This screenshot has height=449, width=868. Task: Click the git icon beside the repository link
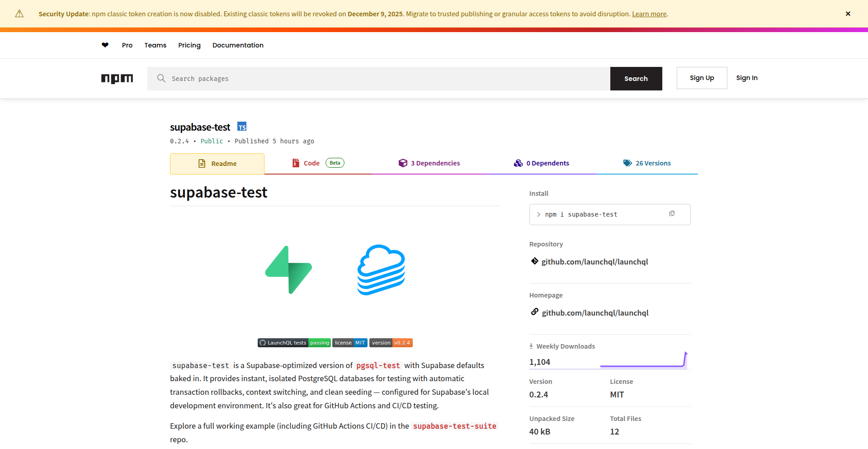tap(534, 261)
